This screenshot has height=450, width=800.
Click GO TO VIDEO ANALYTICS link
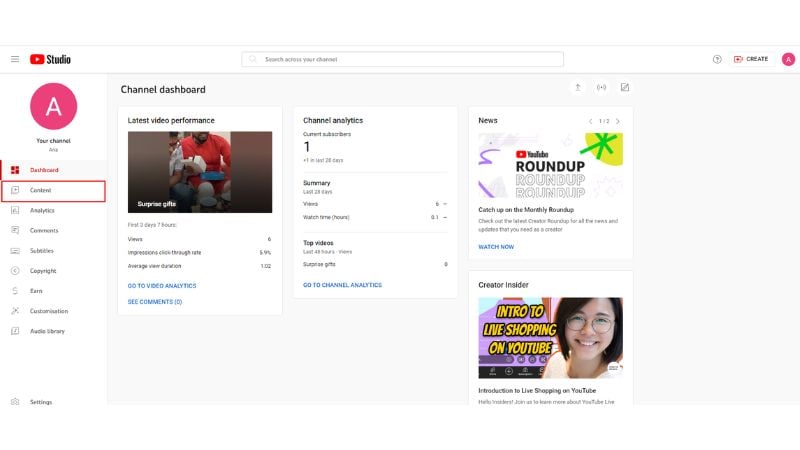(x=162, y=286)
